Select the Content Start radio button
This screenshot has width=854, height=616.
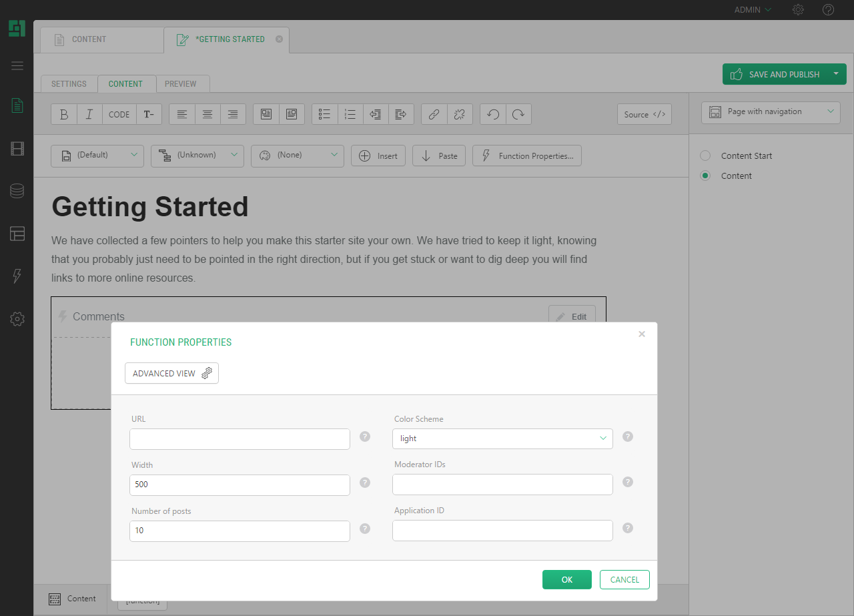pos(705,156)
